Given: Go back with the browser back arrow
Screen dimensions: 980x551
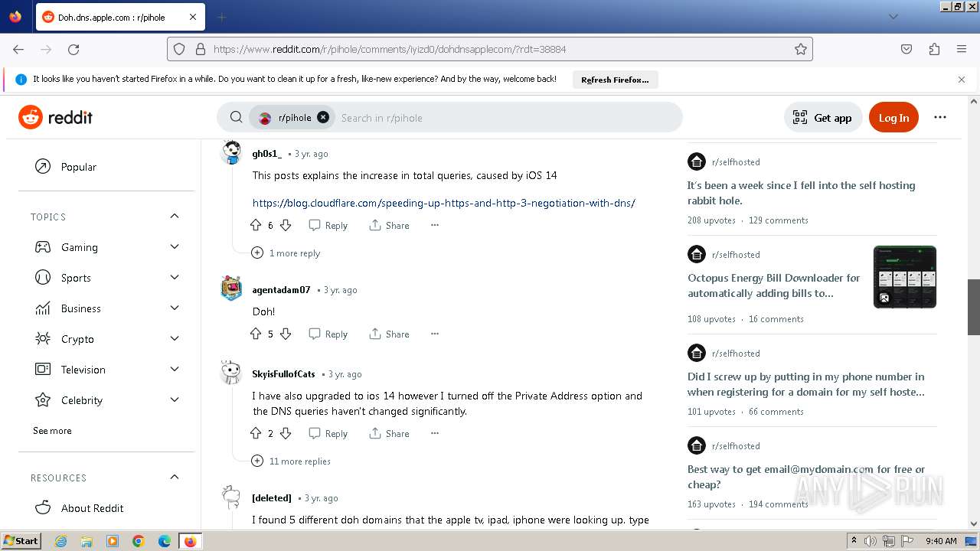Looking at the screenshot, I should 18,49.
